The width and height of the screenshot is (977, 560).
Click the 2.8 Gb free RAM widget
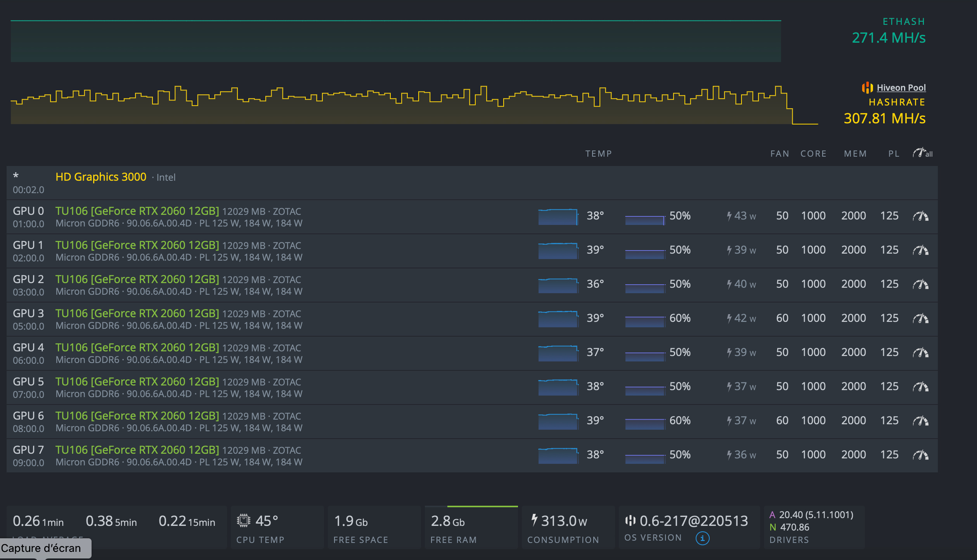click(448, 521)
